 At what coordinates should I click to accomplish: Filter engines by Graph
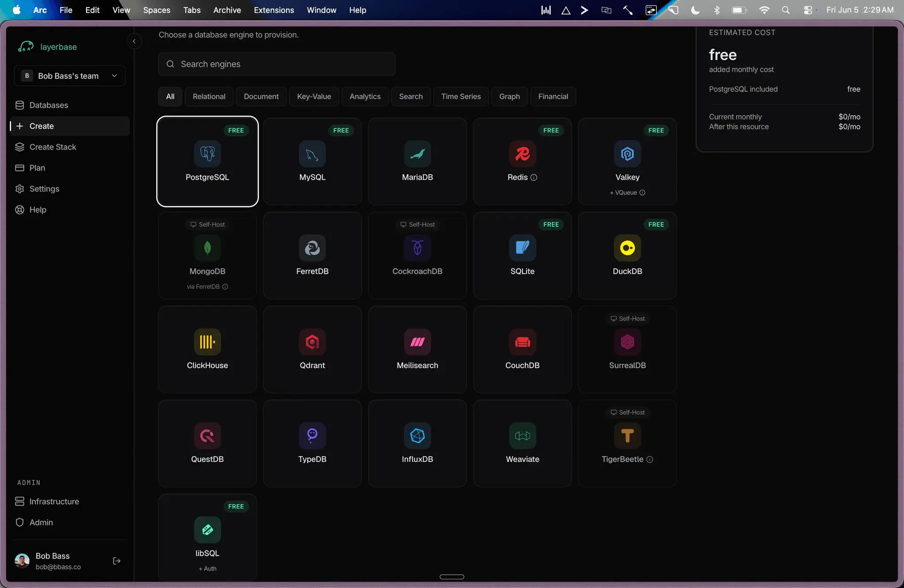tap(509, 97)
